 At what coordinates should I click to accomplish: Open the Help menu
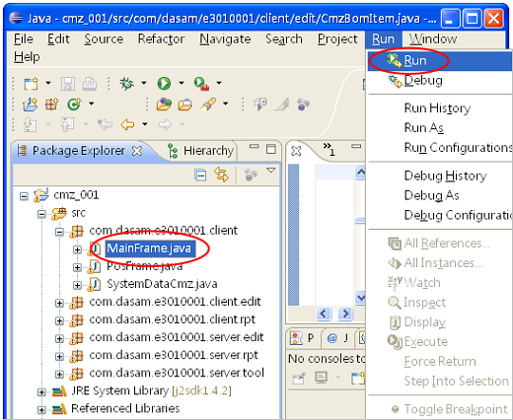pos(27,57)
